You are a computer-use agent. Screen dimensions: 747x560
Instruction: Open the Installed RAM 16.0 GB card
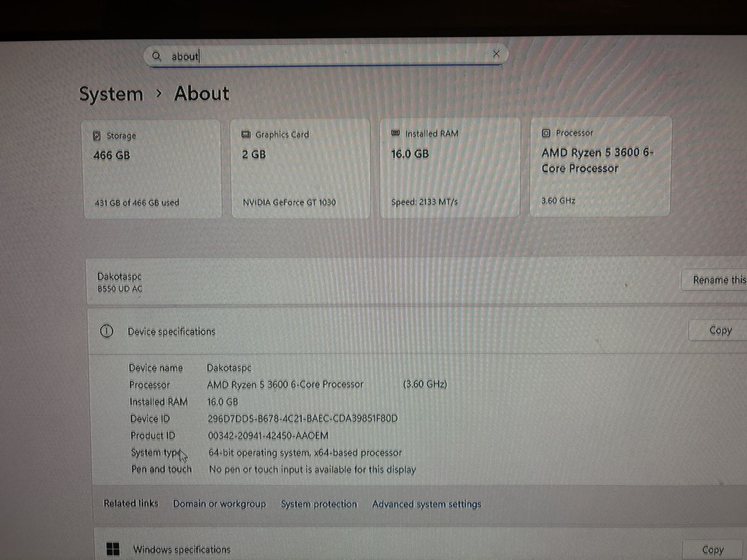(450, 167)
